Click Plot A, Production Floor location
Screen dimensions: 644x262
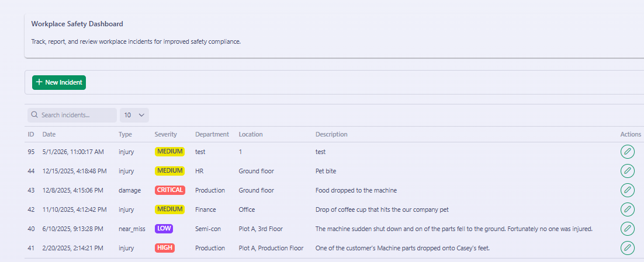pos(271,248)
